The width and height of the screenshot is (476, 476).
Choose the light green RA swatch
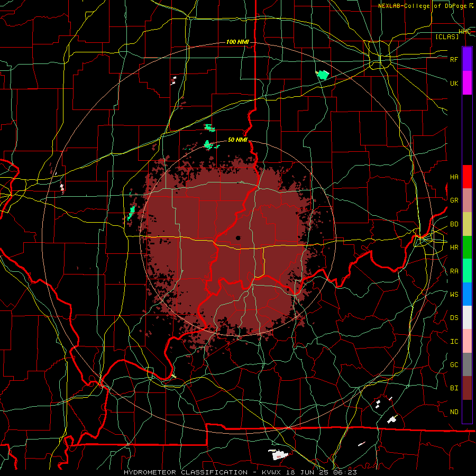point(467,271)
